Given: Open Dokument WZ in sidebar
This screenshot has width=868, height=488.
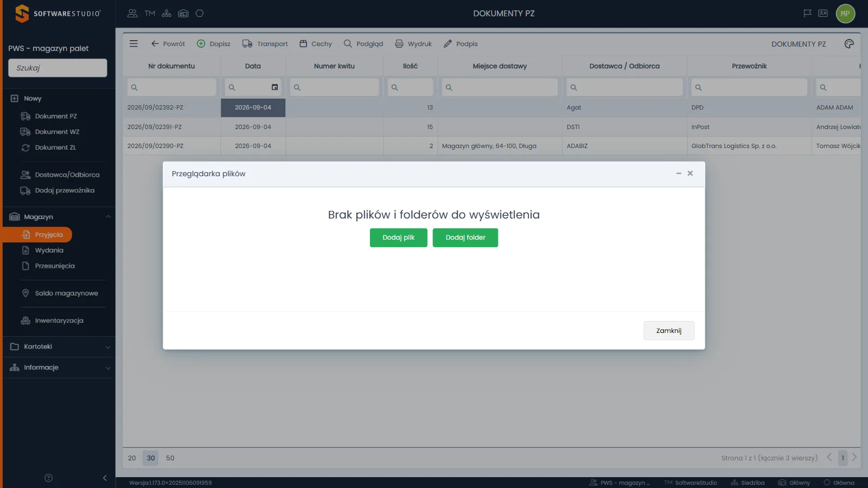Looking at the screenshot, I should (57, 132).
